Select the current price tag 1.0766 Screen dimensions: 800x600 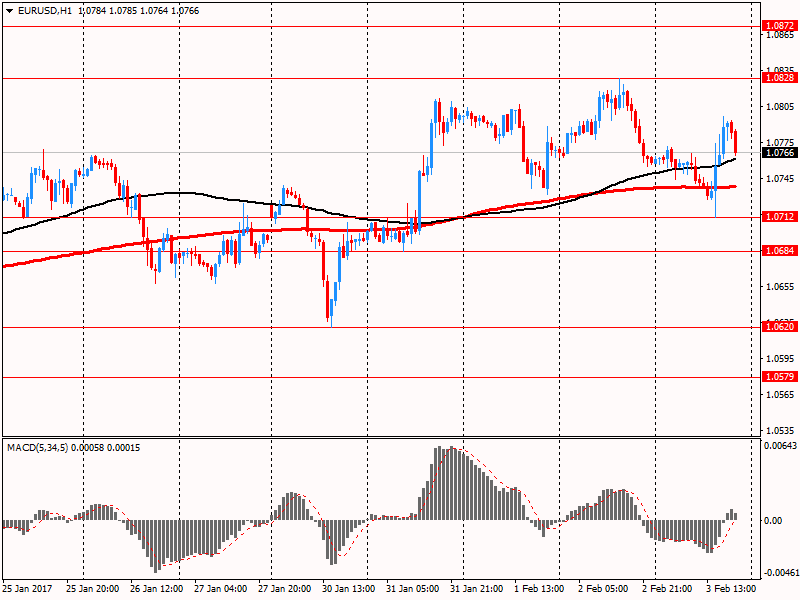coord(780,153)
